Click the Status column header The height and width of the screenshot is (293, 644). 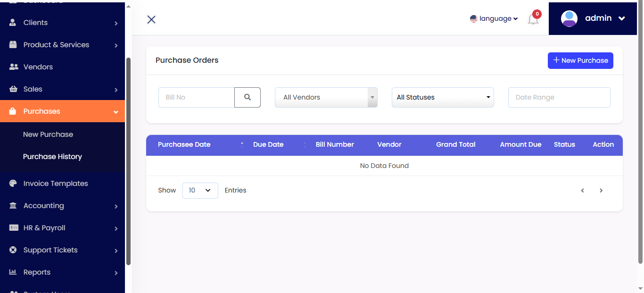tap(564, 144)
